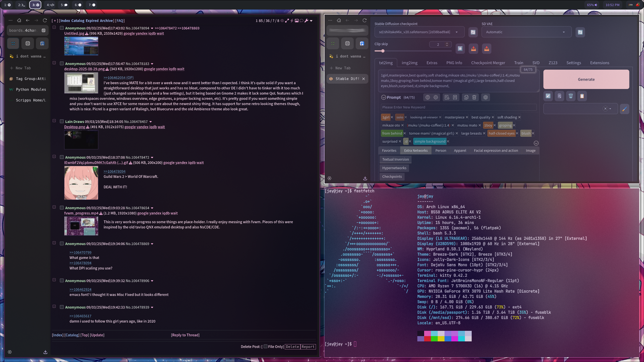Refresh the Stable Diffusion checkpoint list
This screenshot has height=362, width=644.
473,32
